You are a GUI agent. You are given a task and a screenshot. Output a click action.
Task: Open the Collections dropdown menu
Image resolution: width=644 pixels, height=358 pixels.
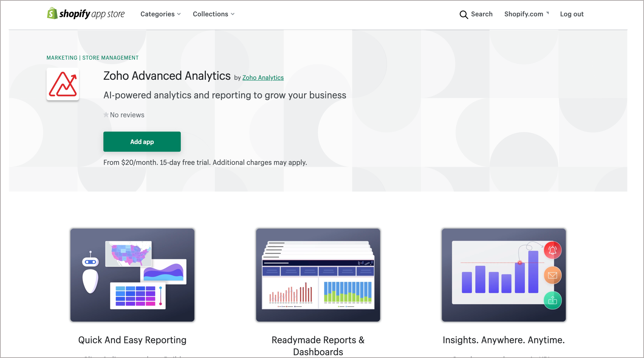tap(213, 14)
